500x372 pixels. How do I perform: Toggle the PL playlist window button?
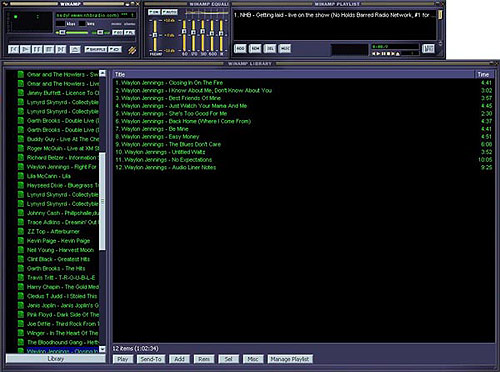(129, 32)
